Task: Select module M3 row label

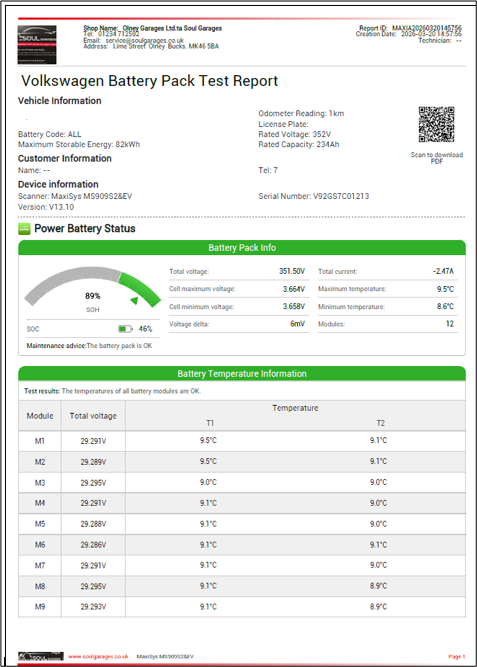Action: (x=40, y=482)
